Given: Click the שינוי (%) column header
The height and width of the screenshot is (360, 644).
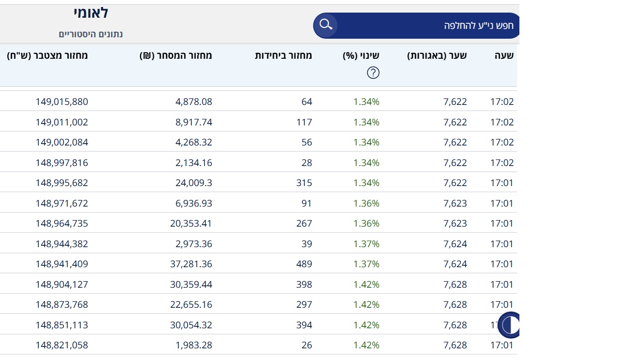Looking at the screenshot, I should click(361, 55).
